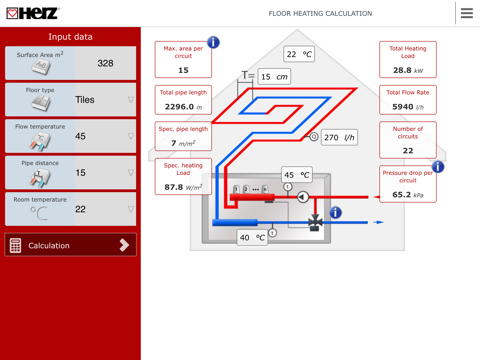This screenshot has width=480, height=360.
Task: Click the Pipe distance icon
Action: pos(40,178)
